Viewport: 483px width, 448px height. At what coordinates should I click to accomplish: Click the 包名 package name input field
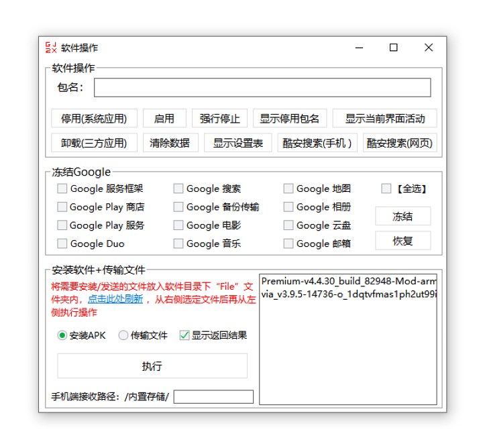click(x=262, y=87)
